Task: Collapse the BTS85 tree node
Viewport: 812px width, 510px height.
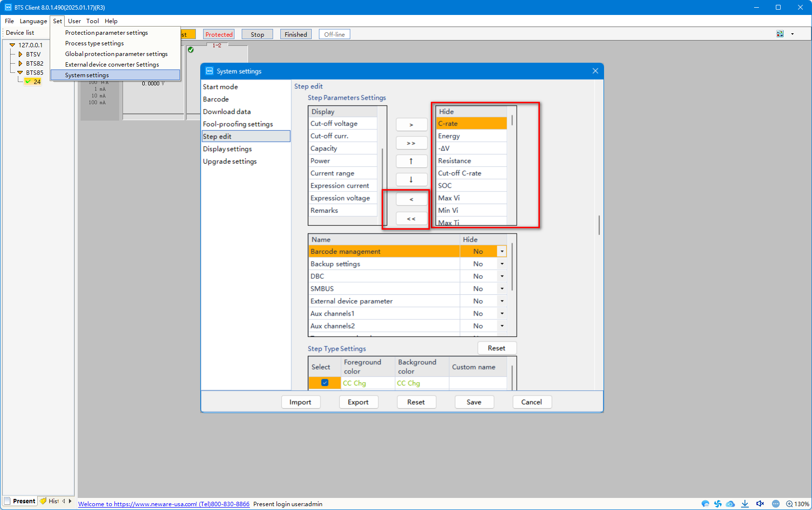Action: click(20, 72)
